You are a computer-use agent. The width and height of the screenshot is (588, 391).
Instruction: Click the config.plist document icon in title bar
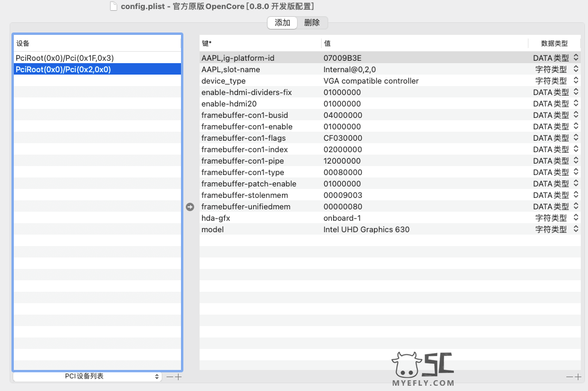click(114, 6)
